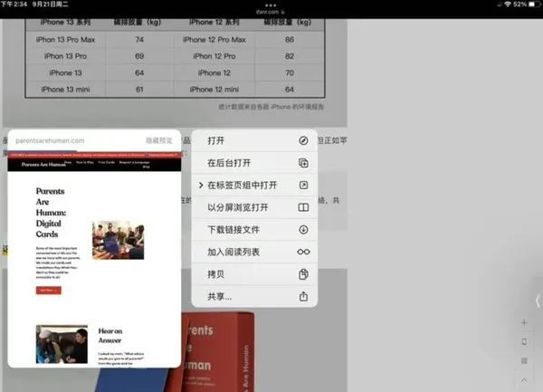Tap the value 86 in the table

click(290, 40)
